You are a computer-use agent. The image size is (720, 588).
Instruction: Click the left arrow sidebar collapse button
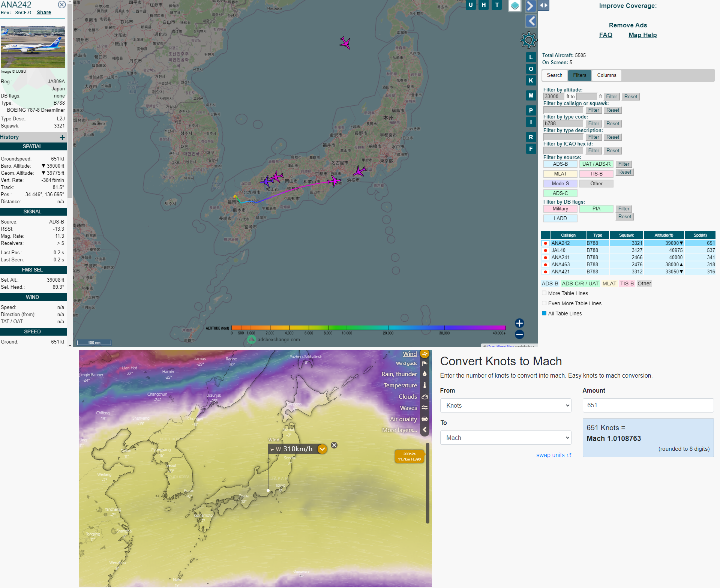531,21
